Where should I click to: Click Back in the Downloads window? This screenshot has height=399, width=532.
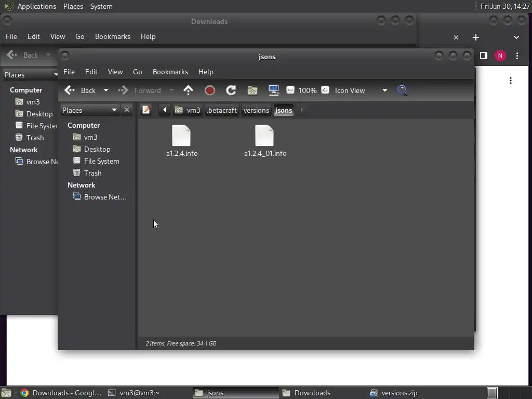(22, 55)
